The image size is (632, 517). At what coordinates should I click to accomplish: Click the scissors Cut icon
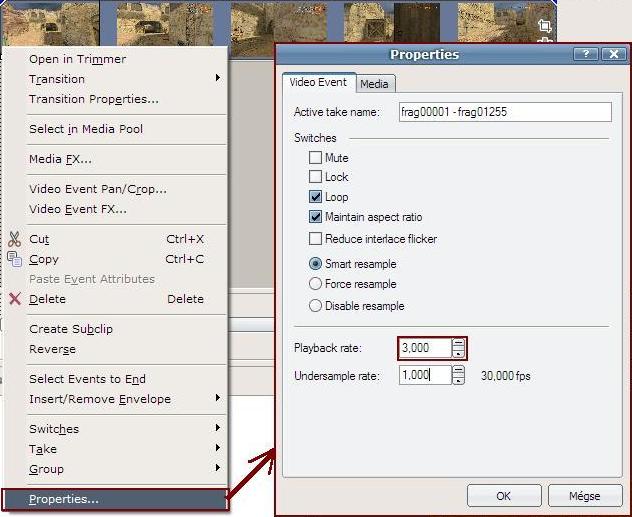(14, 239)
